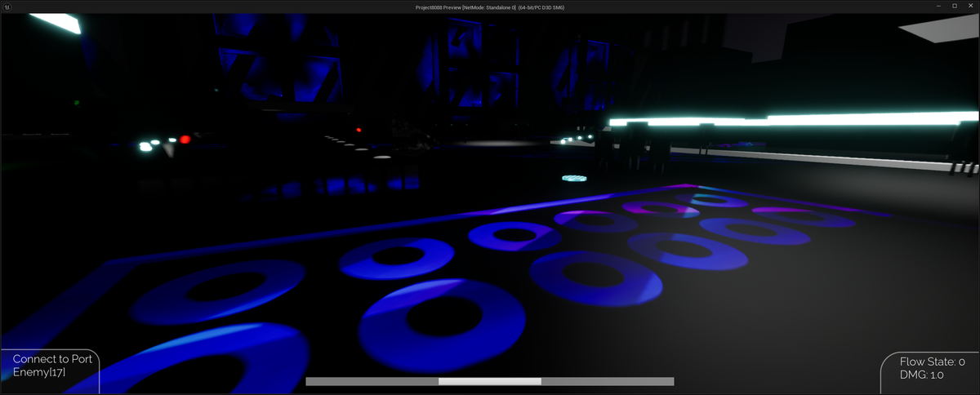Click the 'DMG: 1.0' HUD label
980x395 pixels.
pyautogui.click(x=921, y=375)
